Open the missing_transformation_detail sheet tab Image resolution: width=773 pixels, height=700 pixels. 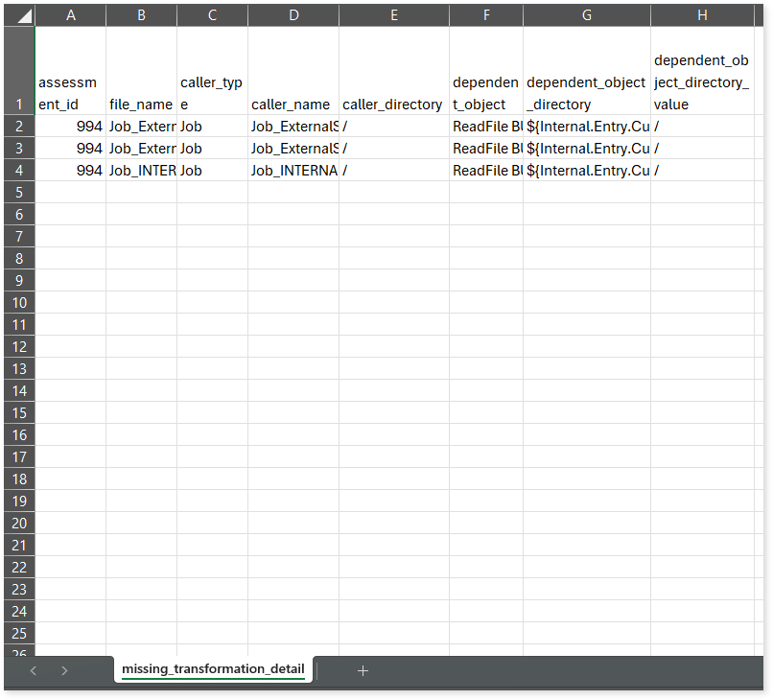pyautogui.click(x=213, y=669)
